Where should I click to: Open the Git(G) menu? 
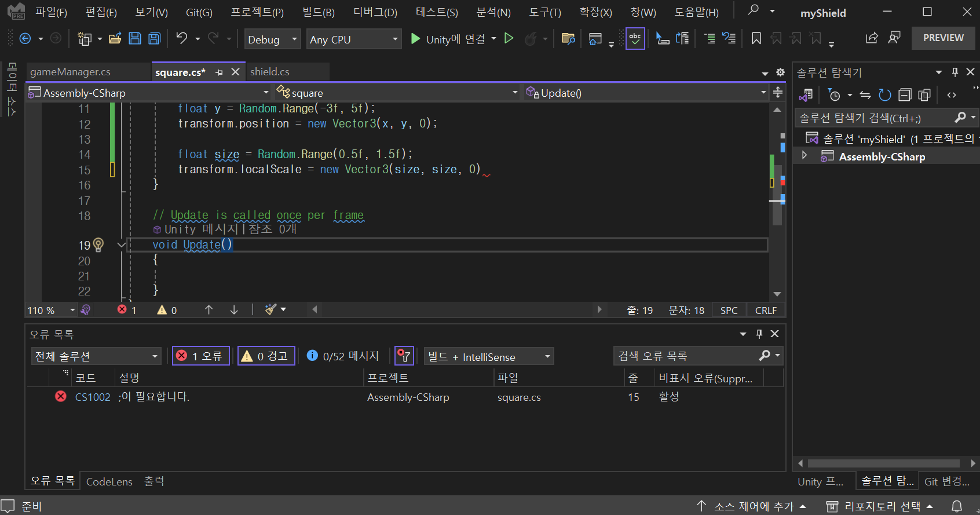pos(199,12)
